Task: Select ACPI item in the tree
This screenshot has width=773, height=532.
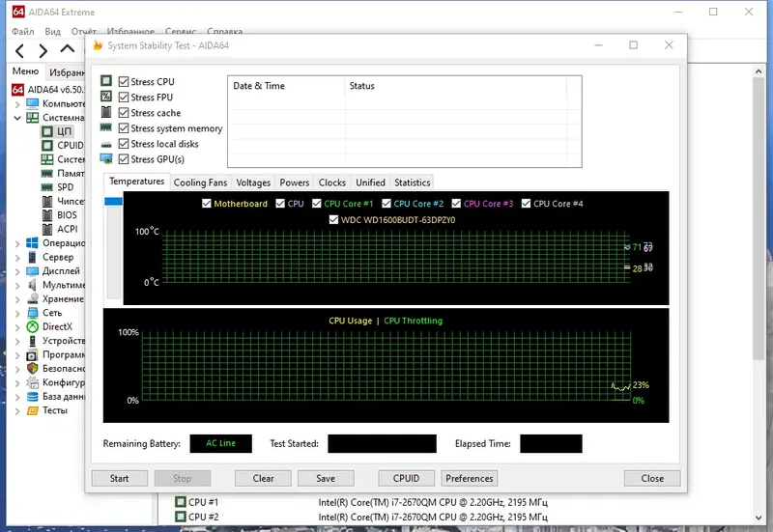Action: point(67,229)
